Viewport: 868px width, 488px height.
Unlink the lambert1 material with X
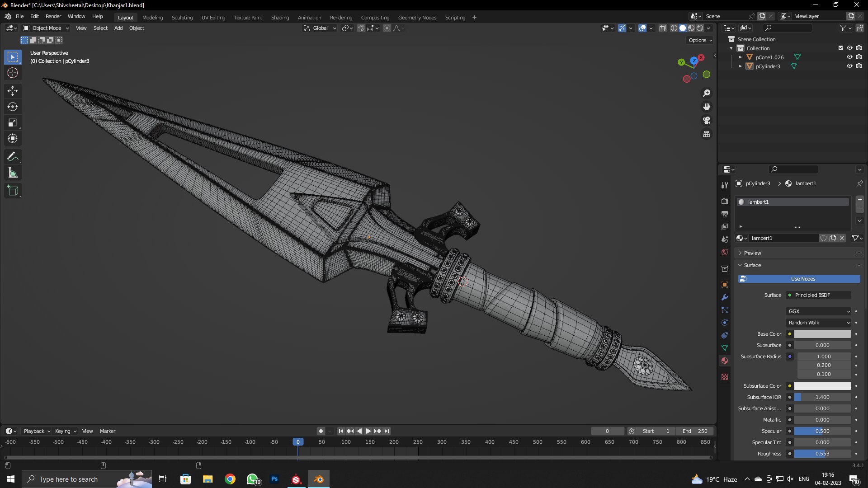click(842, 238)
